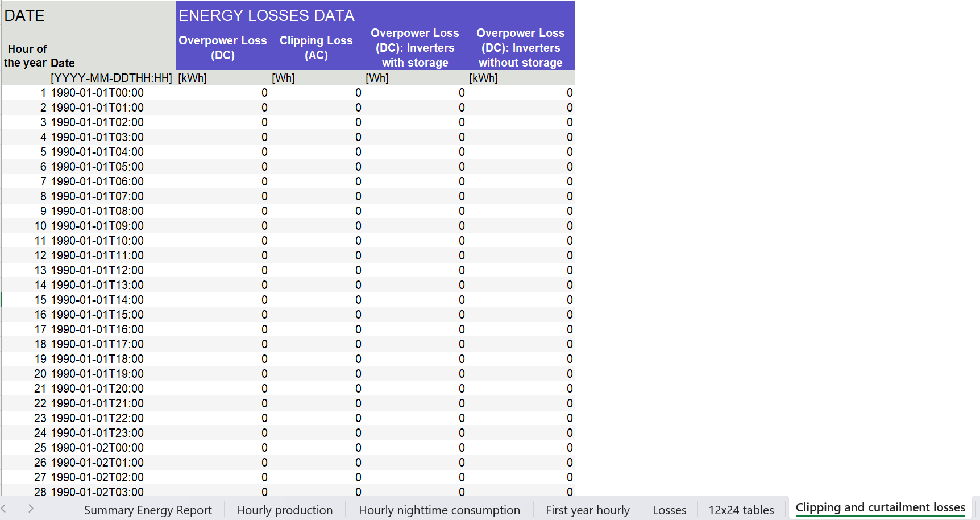Select the Inverters without storage header cell

click(520, 48)
